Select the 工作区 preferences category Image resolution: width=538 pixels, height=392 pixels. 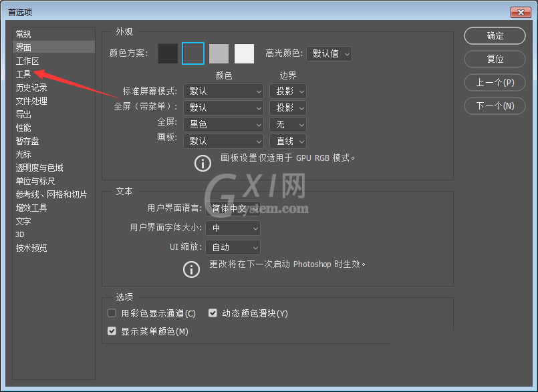tap(54, 61)
